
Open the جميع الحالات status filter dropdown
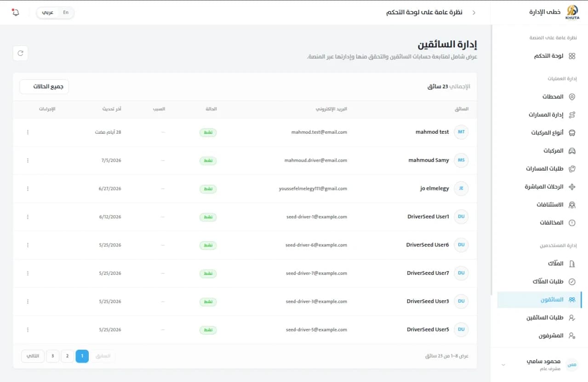(x=44, y=86)
